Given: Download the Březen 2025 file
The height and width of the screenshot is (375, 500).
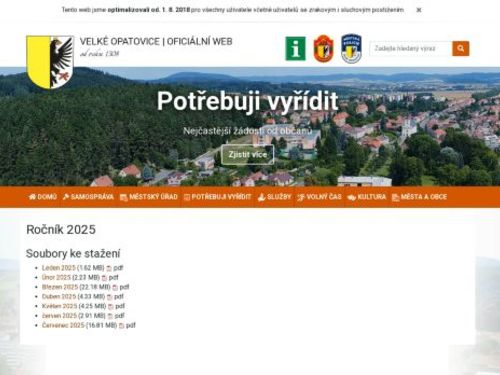Looking at the screenshot, I should [x=60, y=287].
